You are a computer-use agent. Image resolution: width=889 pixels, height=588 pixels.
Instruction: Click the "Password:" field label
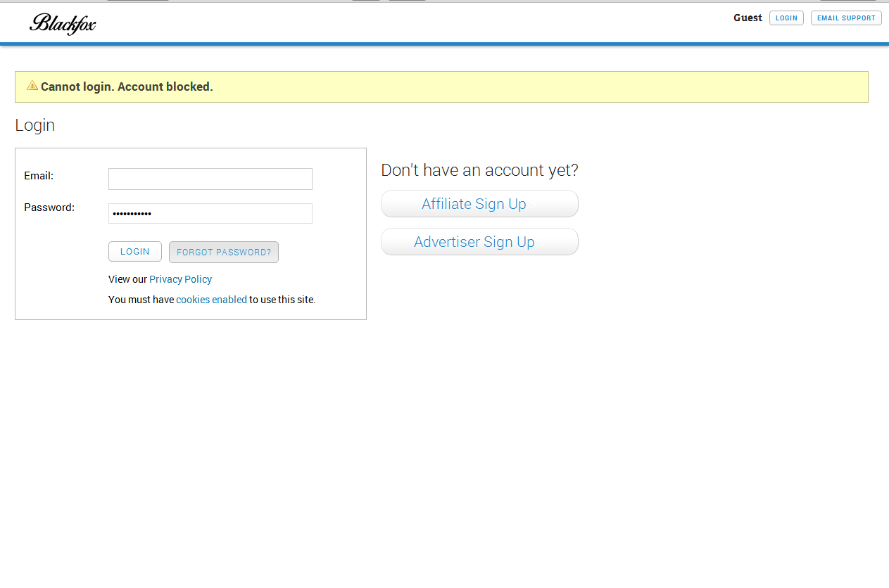point(49,207)
